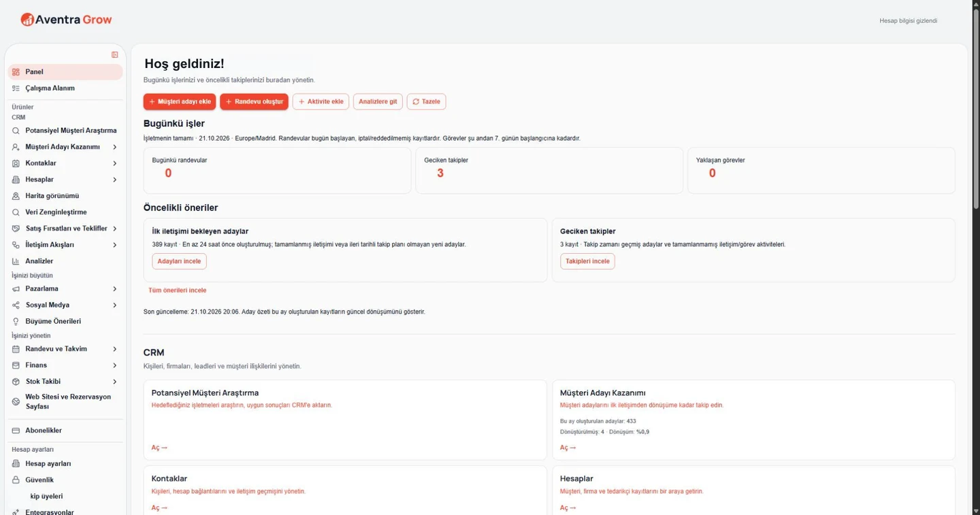Click the Hesap ayarları building icon
Screen dimensions: 980x515
coord(16,464)
